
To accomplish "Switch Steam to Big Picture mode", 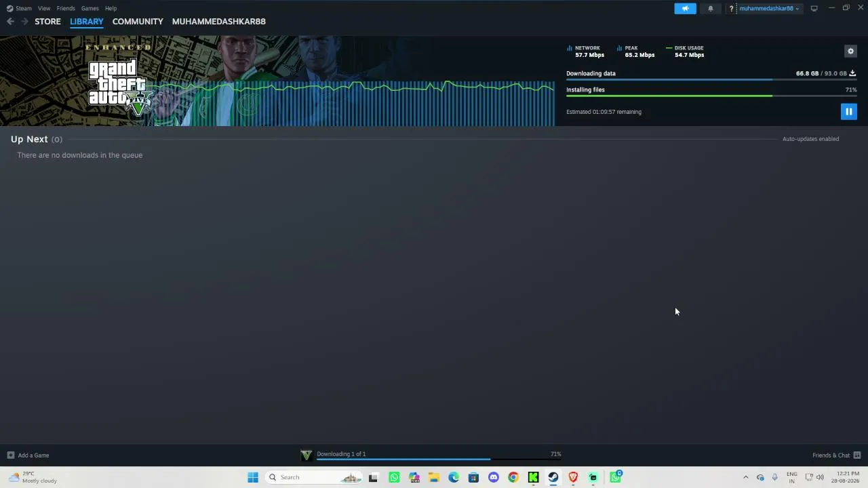I will coord(814,8).
